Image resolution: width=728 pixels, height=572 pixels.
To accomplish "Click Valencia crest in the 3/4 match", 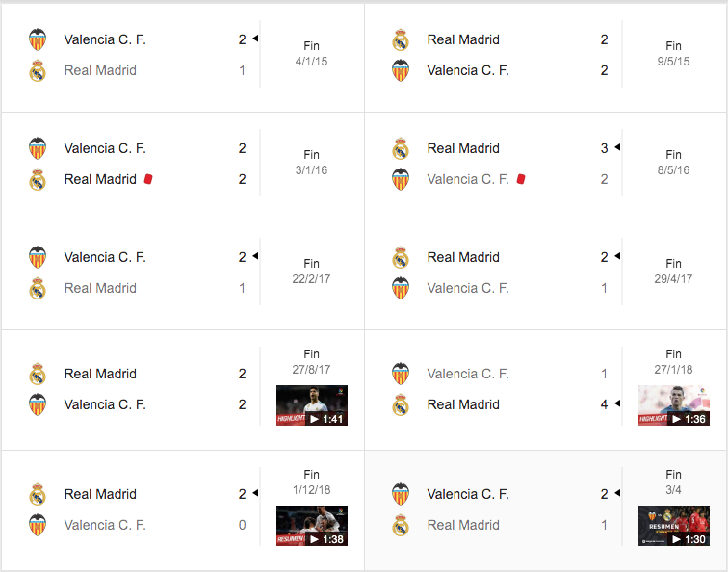I will pos(401,494).
